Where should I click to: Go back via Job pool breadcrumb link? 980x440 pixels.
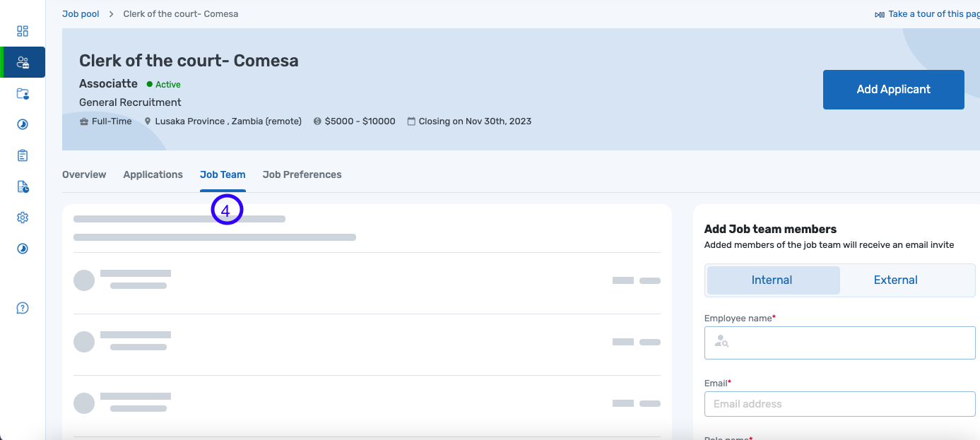tap(81, 14)
